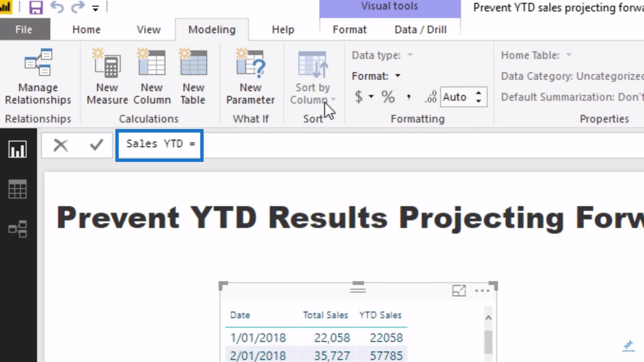Open the Format tab under Visual tools
This screenshot has width=644, height=362.
[350, 29]
